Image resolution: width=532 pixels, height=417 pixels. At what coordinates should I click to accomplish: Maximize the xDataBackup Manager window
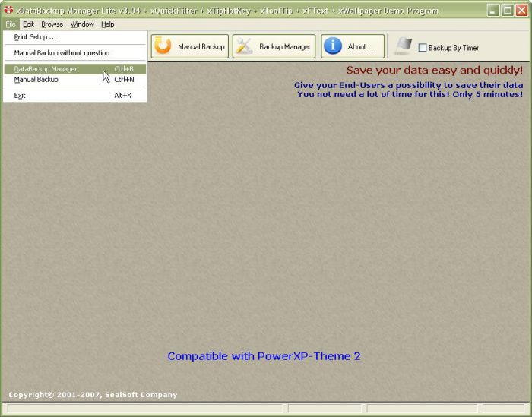[508, 11]
